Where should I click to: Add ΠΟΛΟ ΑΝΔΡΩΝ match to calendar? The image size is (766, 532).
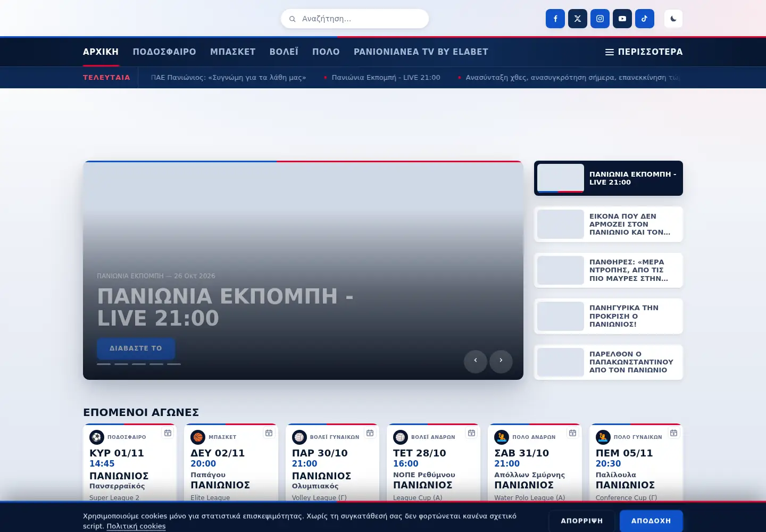tap(573, 433)
